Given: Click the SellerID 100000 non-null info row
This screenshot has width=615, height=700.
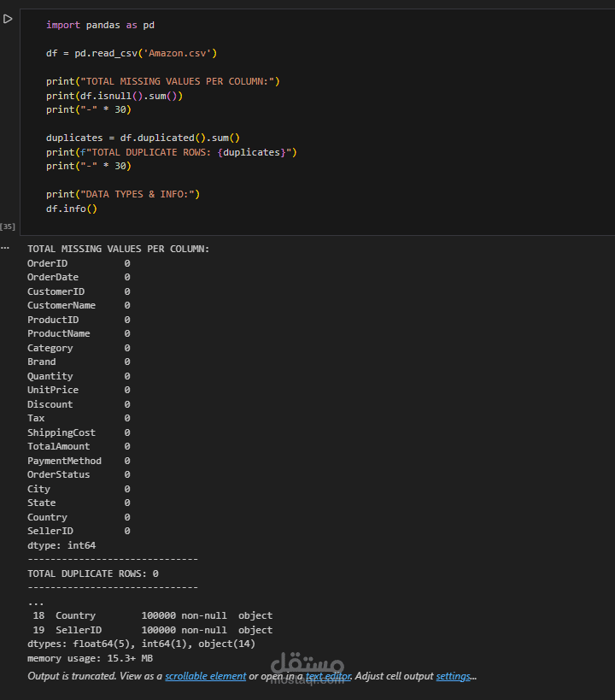Looking at the screenshot, I should coord(152,630).
